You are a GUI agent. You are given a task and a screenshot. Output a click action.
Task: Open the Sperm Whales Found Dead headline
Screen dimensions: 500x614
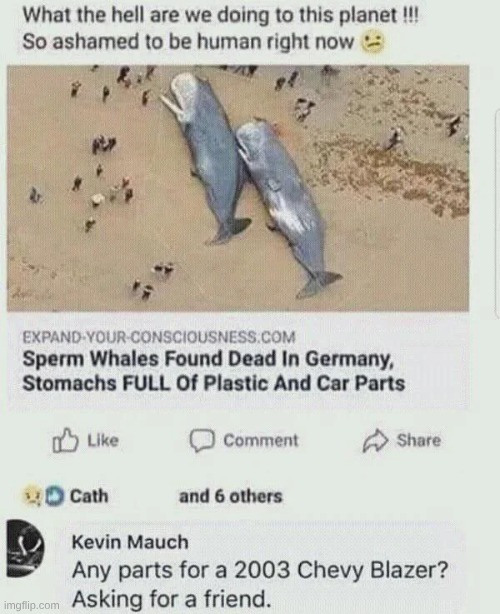pos(214,371)
